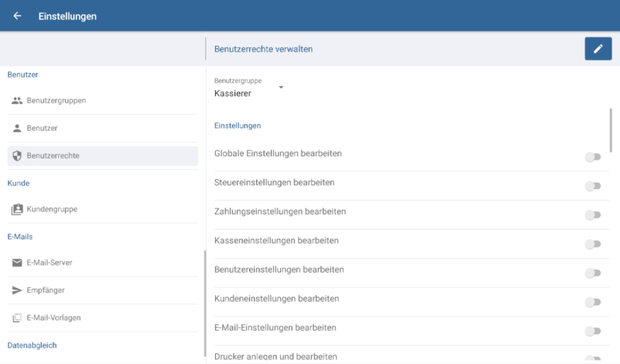Screen dimensions: 620x364
Task: Select the E-Mail-Vorlagen template icon
Action: point(16,317)
